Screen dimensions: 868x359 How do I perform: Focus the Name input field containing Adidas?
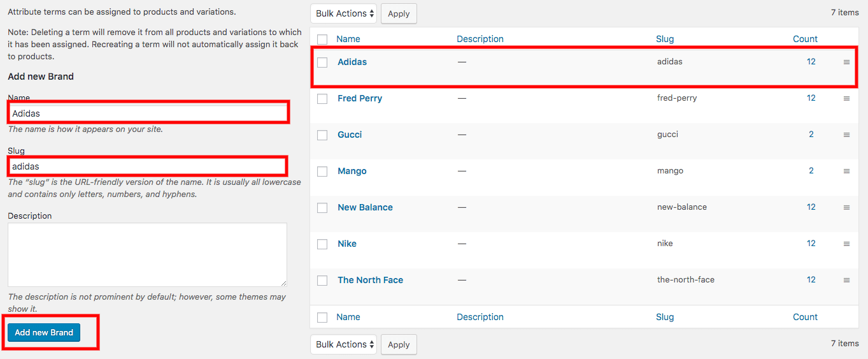148,113
